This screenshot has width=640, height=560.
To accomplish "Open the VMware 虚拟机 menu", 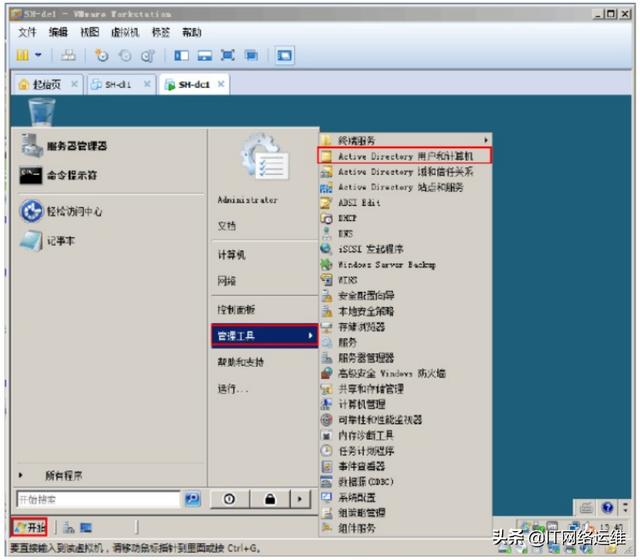I will 125,32.
